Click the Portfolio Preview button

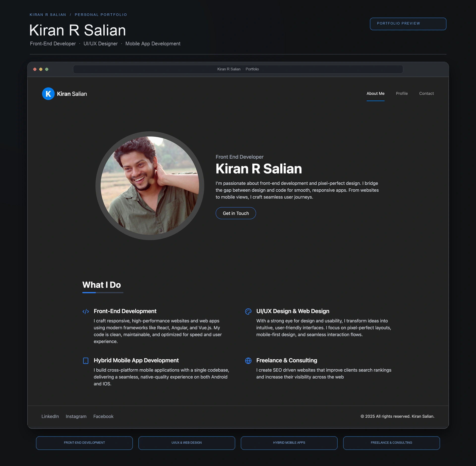[x=408, y=24]
